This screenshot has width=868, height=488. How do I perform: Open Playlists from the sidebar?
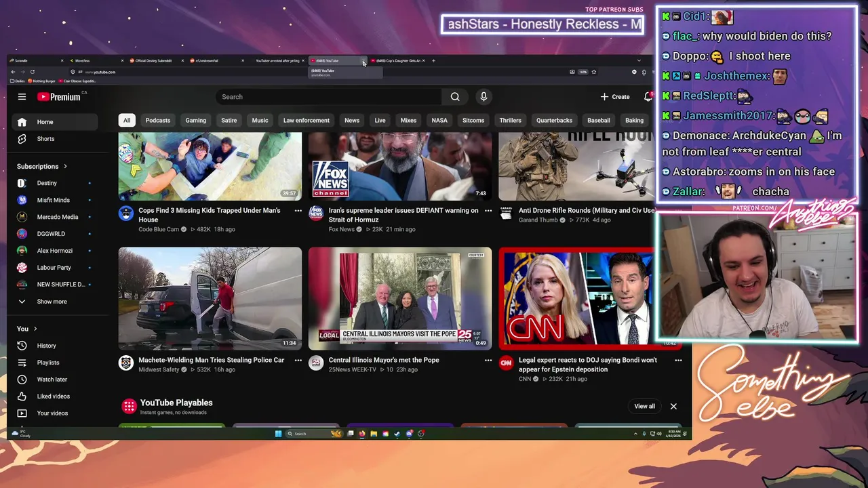[55, 363]
